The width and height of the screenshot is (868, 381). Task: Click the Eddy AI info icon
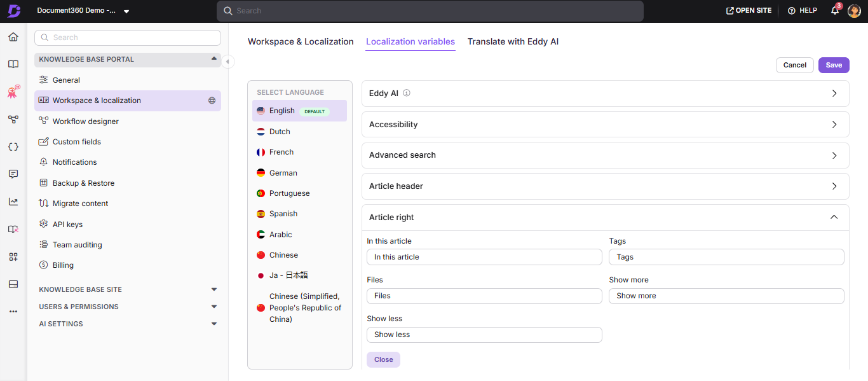pos(407,93)
